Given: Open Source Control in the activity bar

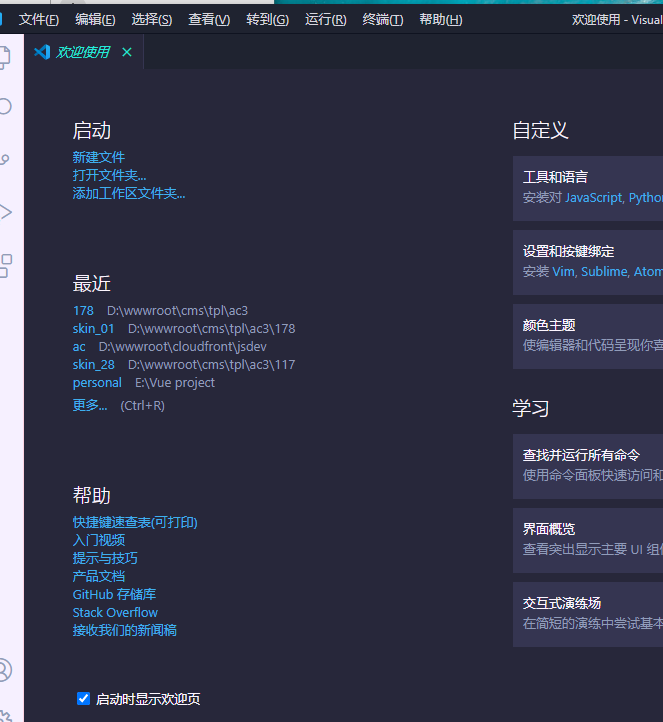Looking at the screenshot, I should tap(4, 159).
